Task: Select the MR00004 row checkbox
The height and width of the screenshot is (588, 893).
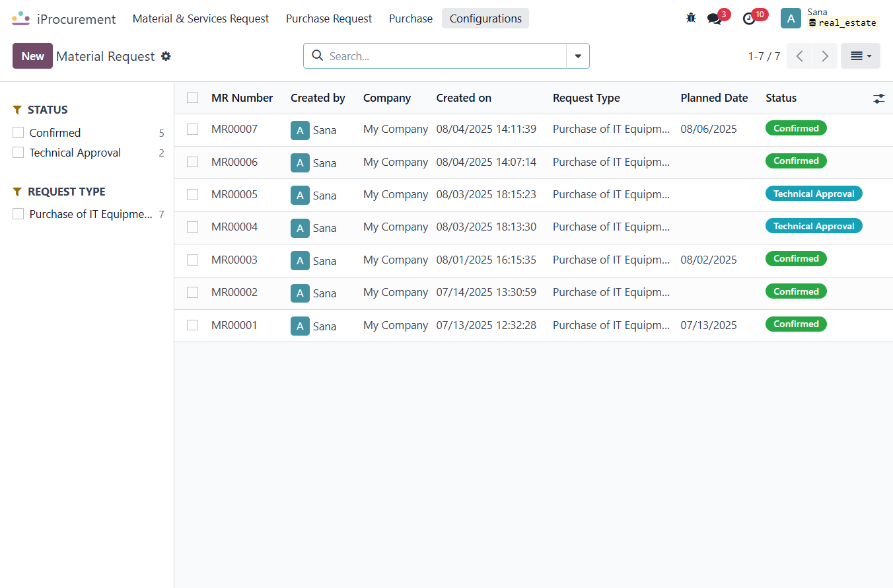Action: coord(192,227)
